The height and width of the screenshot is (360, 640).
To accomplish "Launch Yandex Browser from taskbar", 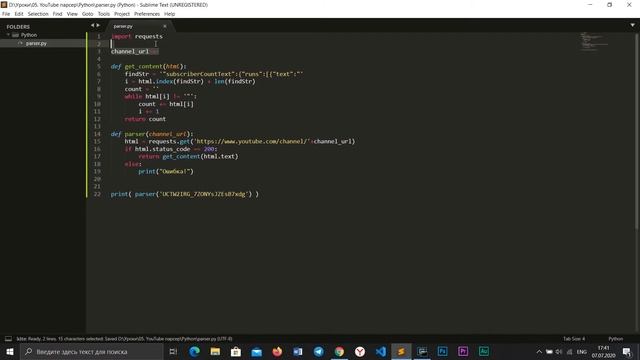I will coord(360,351).
